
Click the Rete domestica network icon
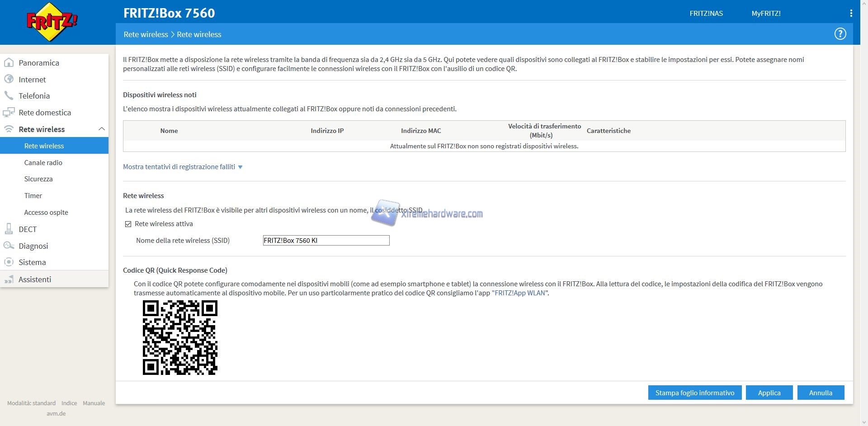tap(9, 113)
